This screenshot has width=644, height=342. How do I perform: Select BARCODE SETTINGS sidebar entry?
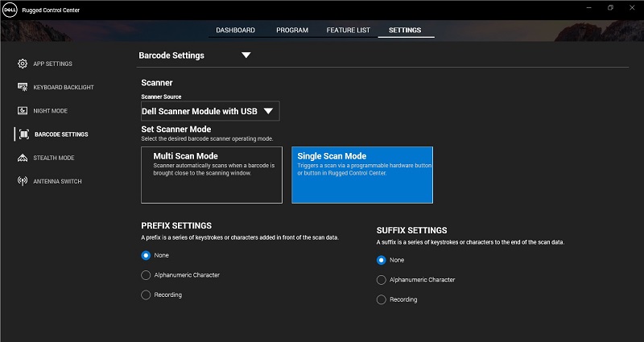tap(61, 134)
